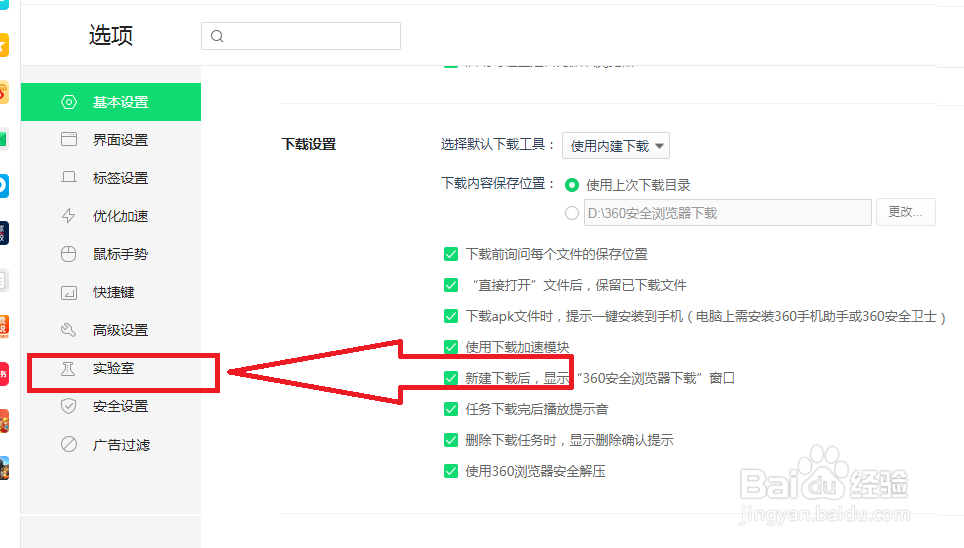964x548 pixels.
Task: Open the 实验室 page
Action: tap(111, 369)
